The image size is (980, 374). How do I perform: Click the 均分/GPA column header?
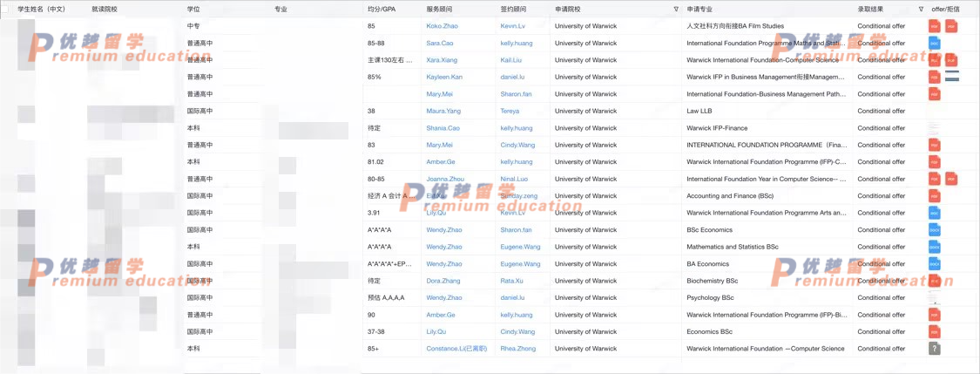coord(382,9)
